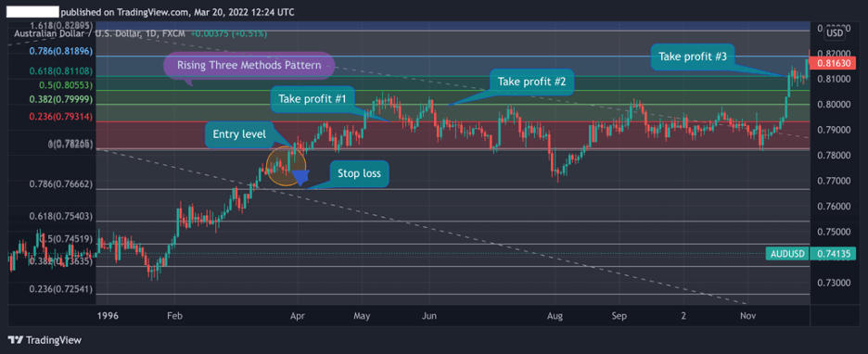Click the 1996 label on time axis
This screenshot has height=354, width=868.
pos(107,316)
